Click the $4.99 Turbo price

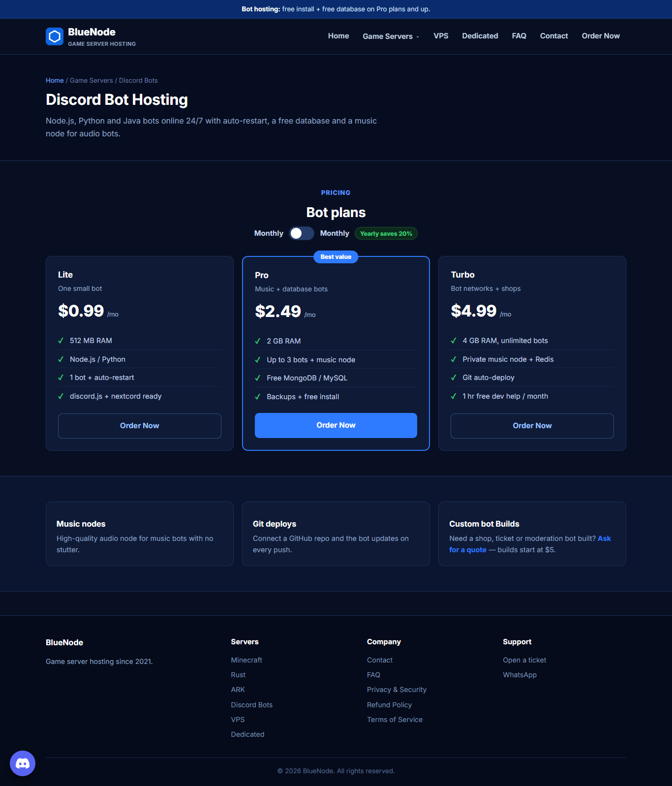pos(474,311)
